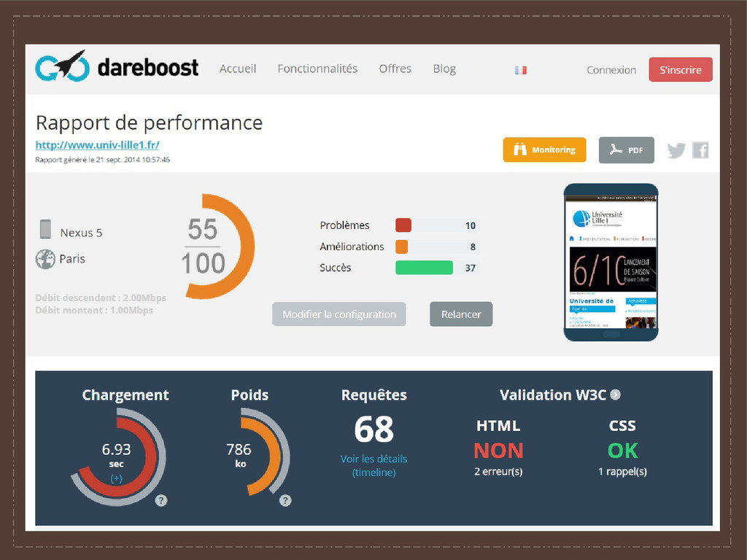Viewport: 747px width, 560px height.
Task: Select the French flag language icon
Action: (x=521, y=70)
